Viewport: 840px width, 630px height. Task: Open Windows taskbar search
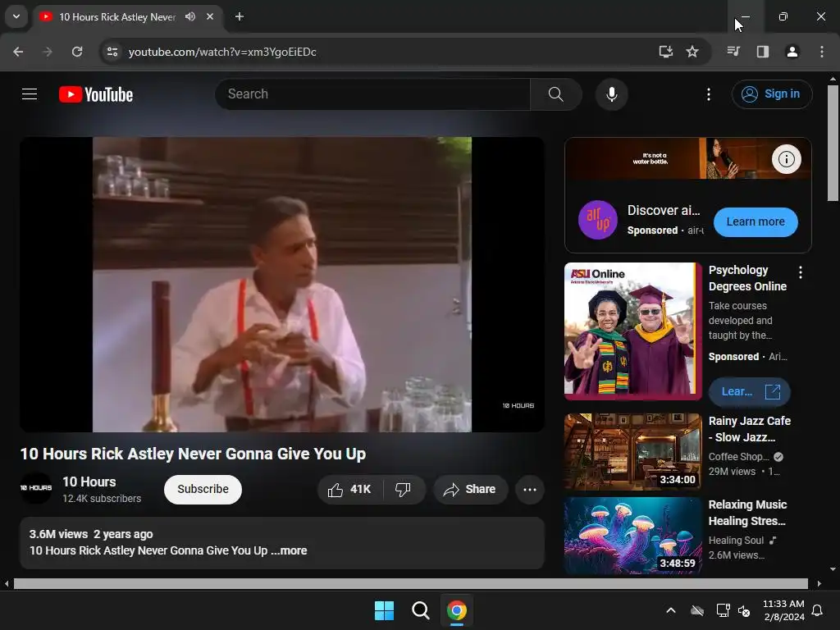(421, 610)
